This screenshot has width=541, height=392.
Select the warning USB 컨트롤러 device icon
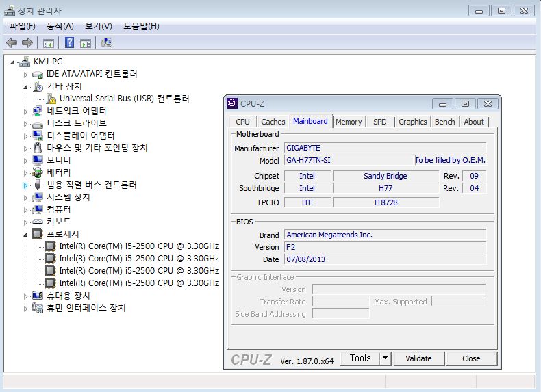pos(51,99)
